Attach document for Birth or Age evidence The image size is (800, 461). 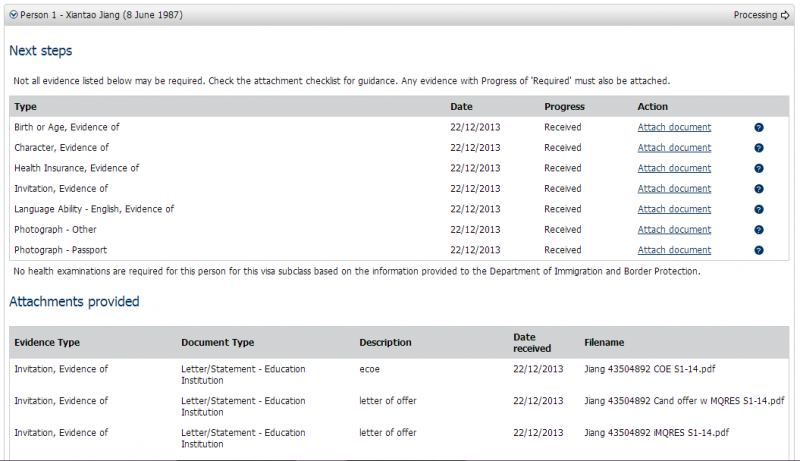click(x=674, y=127)
